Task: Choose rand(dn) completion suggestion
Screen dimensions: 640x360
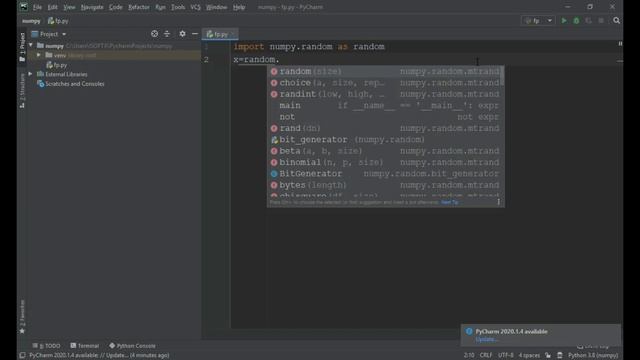Action: pyautogui.click(x=385, y=129)
